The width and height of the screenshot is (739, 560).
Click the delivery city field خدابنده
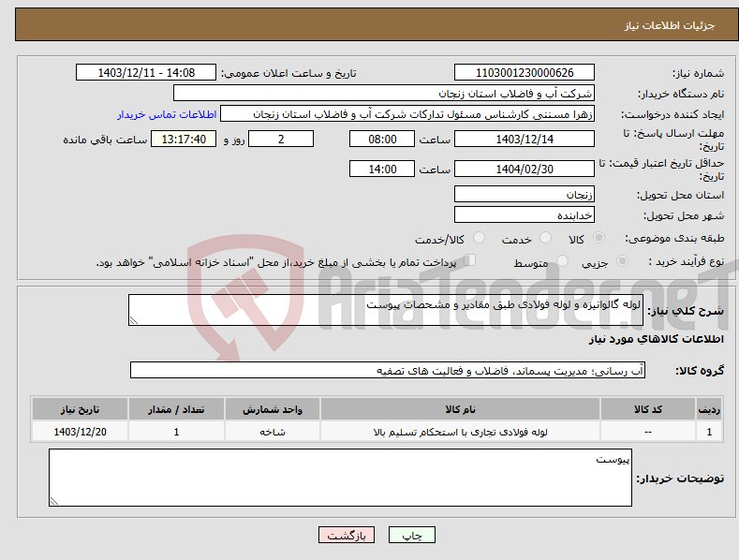point(525,215)
